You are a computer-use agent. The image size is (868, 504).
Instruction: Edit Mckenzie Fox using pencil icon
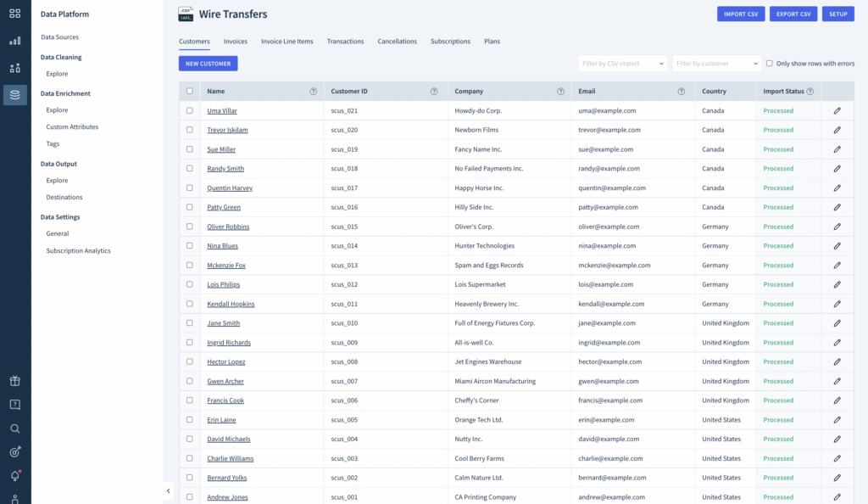click(x=837, y=266)
